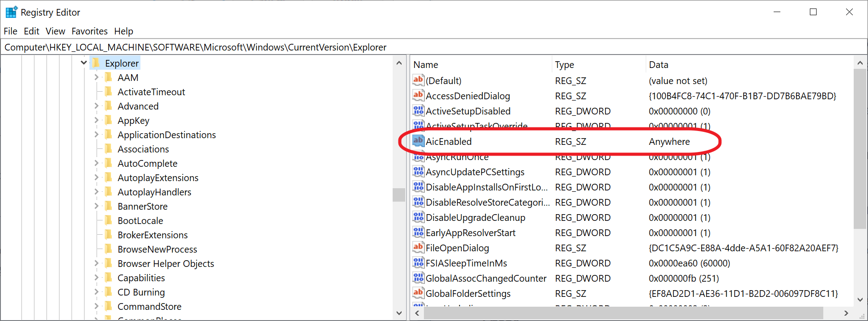Click the Registry Editor app icon

pos(11,12)
